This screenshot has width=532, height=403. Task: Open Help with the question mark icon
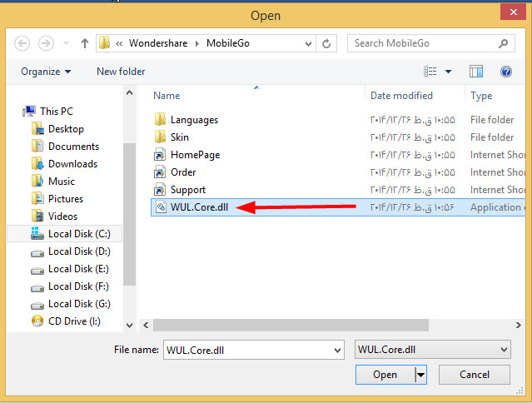pyautogui.click(x=506, y=72)
